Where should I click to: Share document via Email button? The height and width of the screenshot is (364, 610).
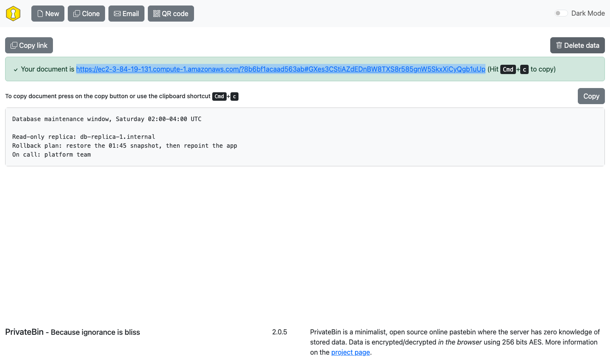126,14
